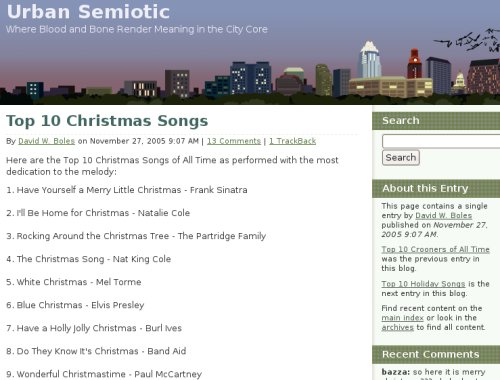Screen dimensions: 500x380
Task: Click the Band Aid song list item
Action: (x=96, y=351)
